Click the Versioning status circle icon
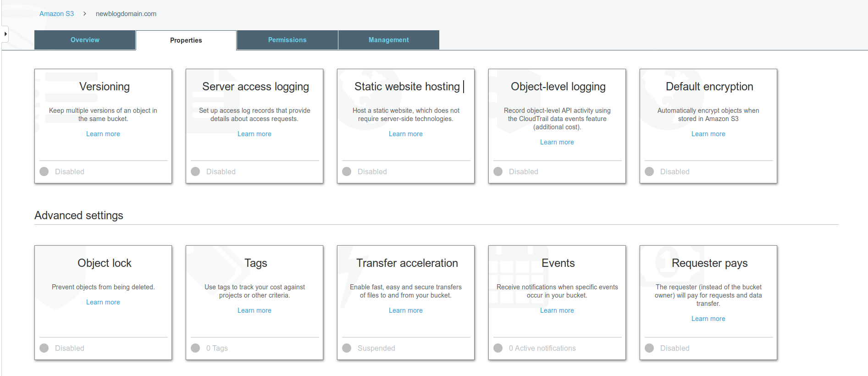868x376 pixels. 44,171
